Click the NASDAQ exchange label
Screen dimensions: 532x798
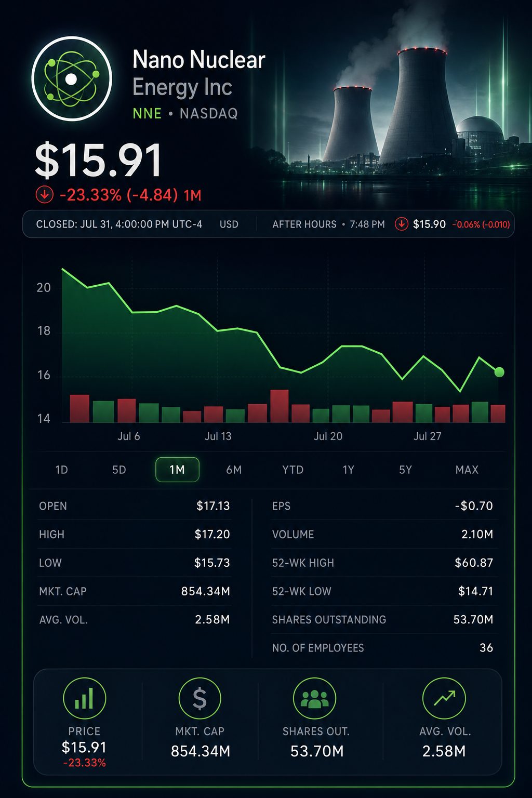tap(208, 113)
